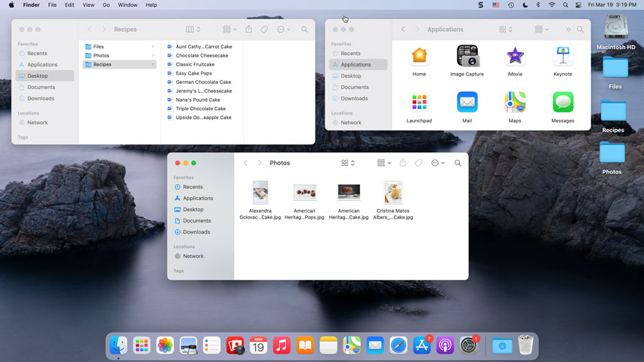Open Photos app in the Dock
Screen dimensions: 644x362
165,345
